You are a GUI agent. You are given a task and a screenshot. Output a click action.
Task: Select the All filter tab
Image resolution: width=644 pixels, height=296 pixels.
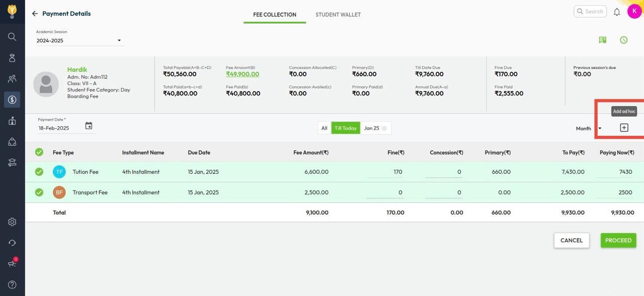click(325, 128)
